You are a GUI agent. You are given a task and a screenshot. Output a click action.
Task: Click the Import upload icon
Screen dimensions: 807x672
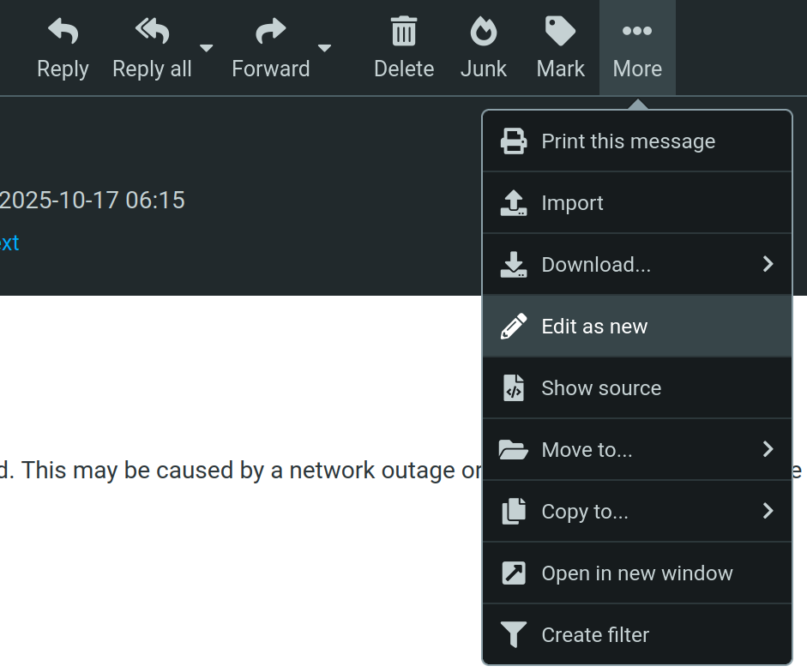(x=514, y=203)
